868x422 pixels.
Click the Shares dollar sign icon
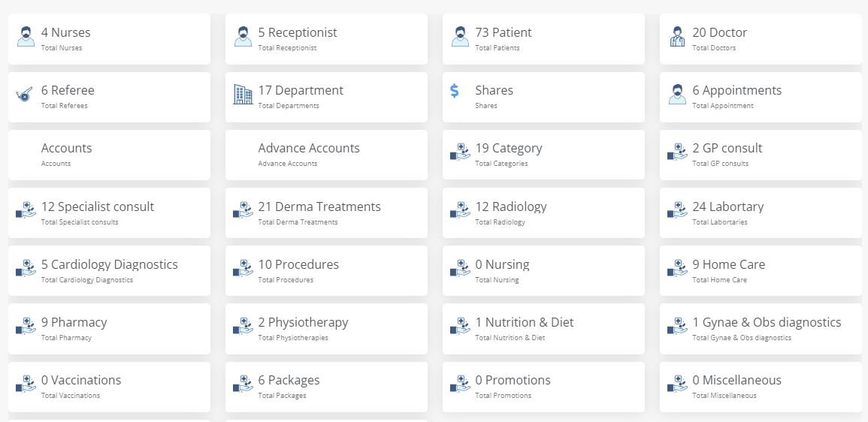[455, 91]
